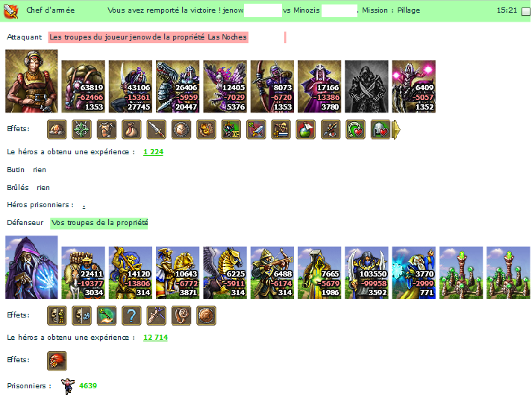Click the defender troop showing 103550 units
The image size is (532, 398).
[x=366, y=273]
